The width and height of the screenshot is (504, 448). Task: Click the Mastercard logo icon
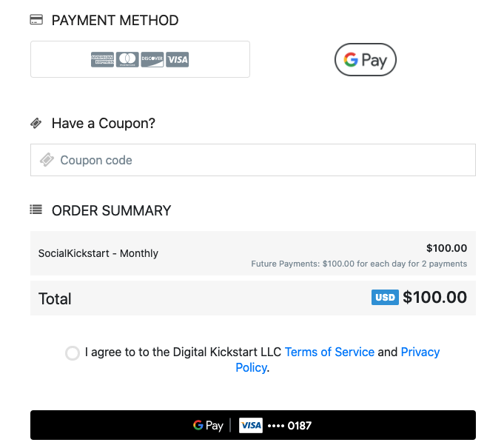tap(127, 59)
